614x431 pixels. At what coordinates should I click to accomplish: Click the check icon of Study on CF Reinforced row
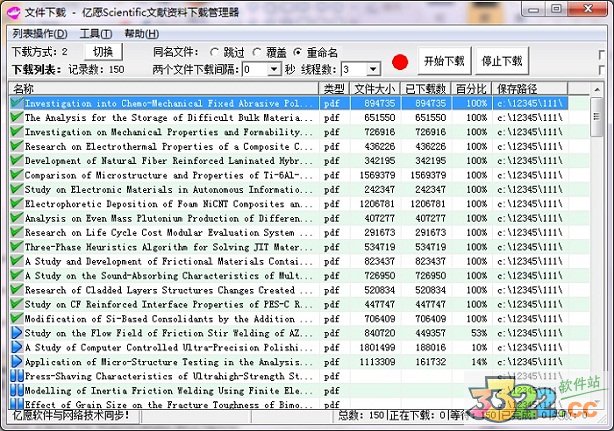17,304
